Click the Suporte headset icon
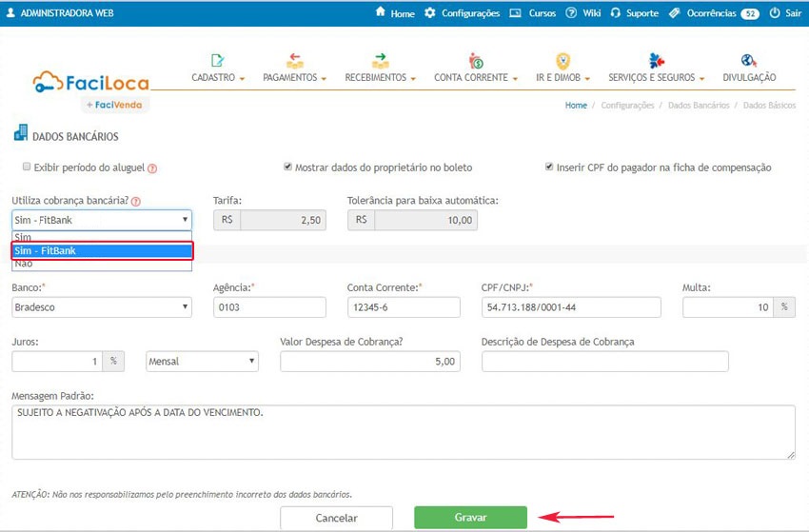Screen dimensions: 809x532 (616, 13)
